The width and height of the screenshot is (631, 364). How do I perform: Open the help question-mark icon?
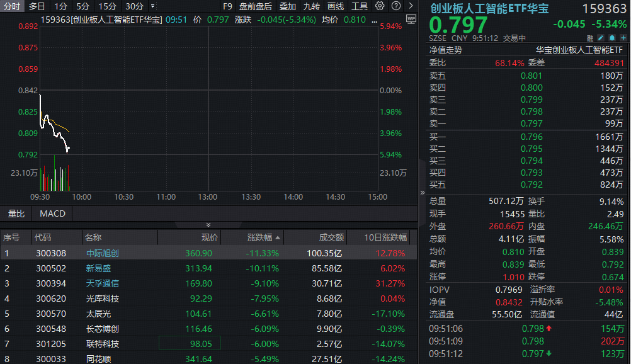[x=395, y=6]
